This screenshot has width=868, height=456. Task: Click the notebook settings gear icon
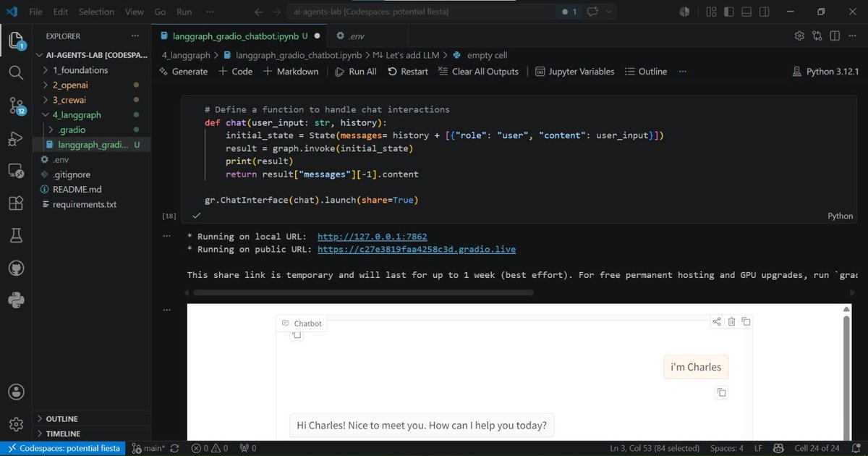pyautogui.click(x=799, y=35)
